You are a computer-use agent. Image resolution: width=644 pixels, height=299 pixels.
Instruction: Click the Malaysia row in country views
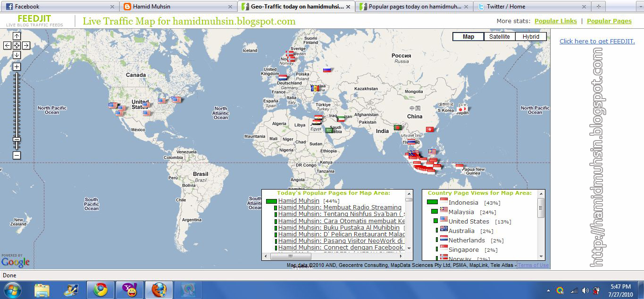pos(463,212)
